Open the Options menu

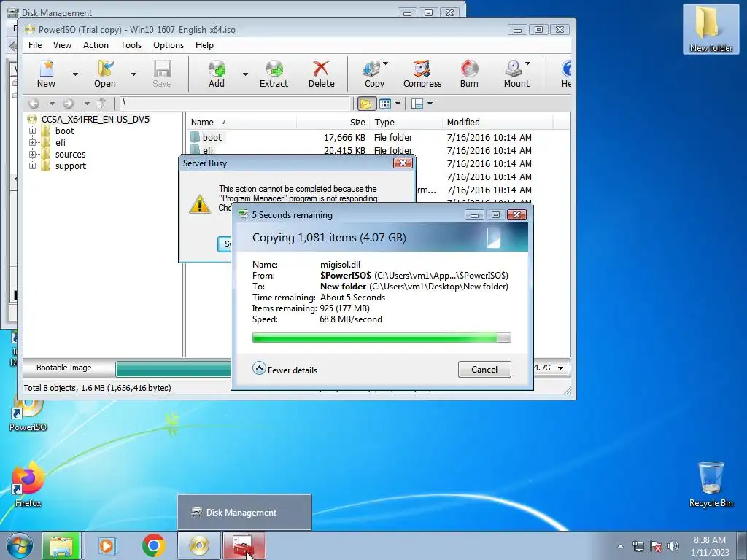pos(169,45)
